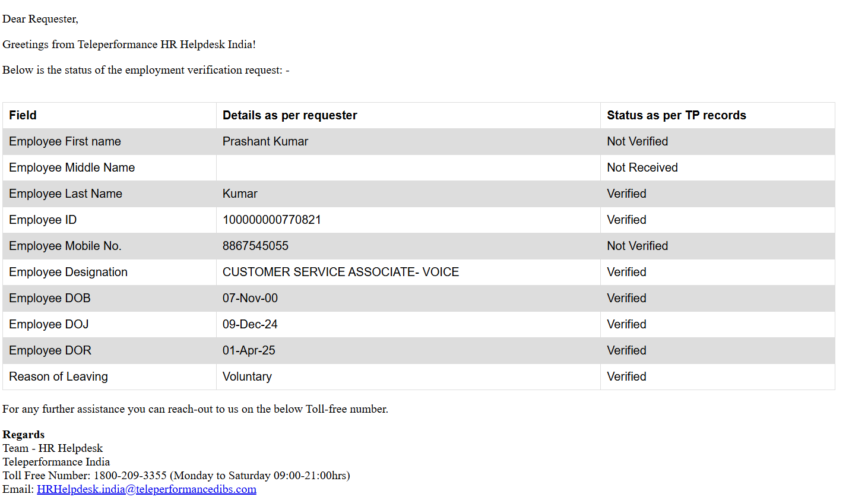
Task: Click the Employee ID value 100000000770821
Action: [271, 220]
